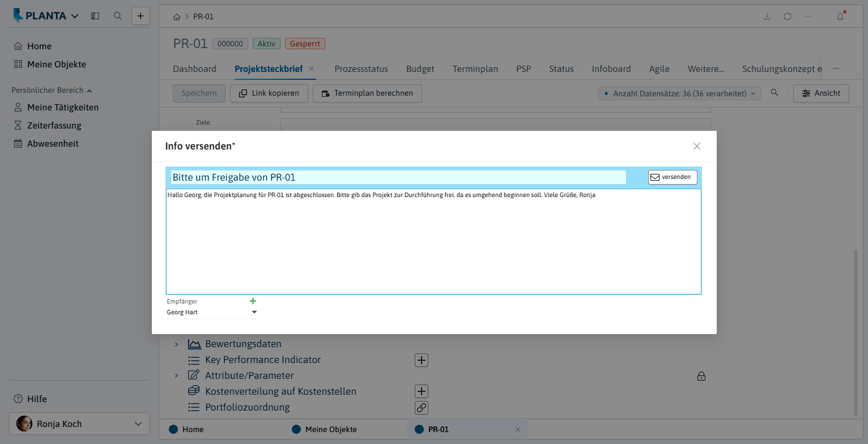This screenshot has width=868, height=444.
Task: Open the notifications bell
Action: [x=841, y=16]
